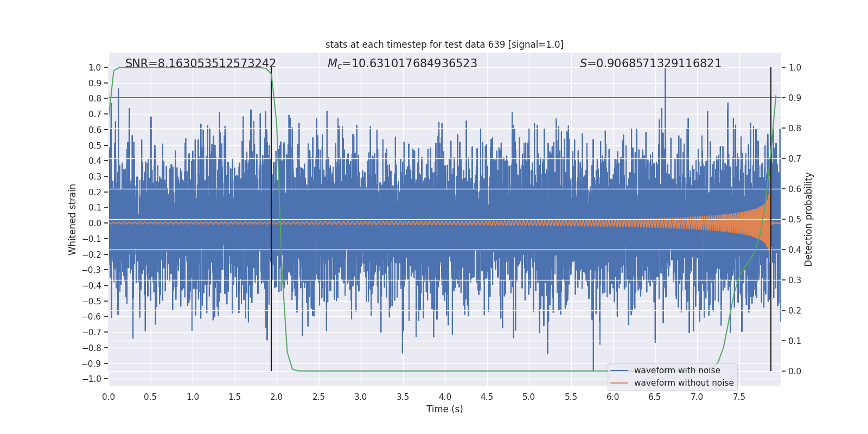Select whitened strain tick label −0.6
This screenshot has width=868, height=434.
[x=92, y=316]
